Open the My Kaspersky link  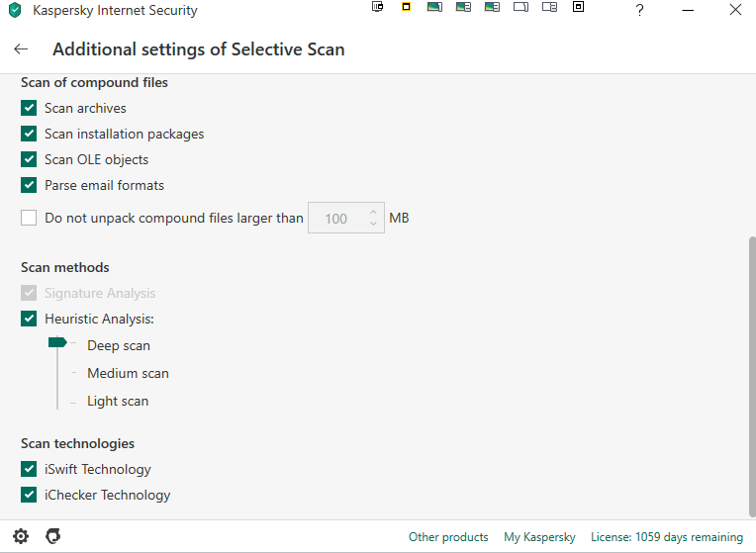(539, 537)
